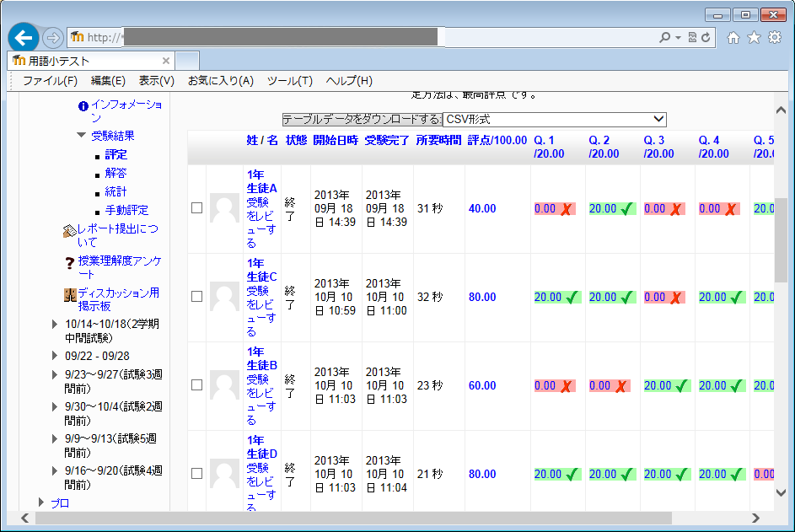The image size is (795, 532).
Task: Expand 10/14~10/18(2学期中間試験) section
Action: coord(55,324)
